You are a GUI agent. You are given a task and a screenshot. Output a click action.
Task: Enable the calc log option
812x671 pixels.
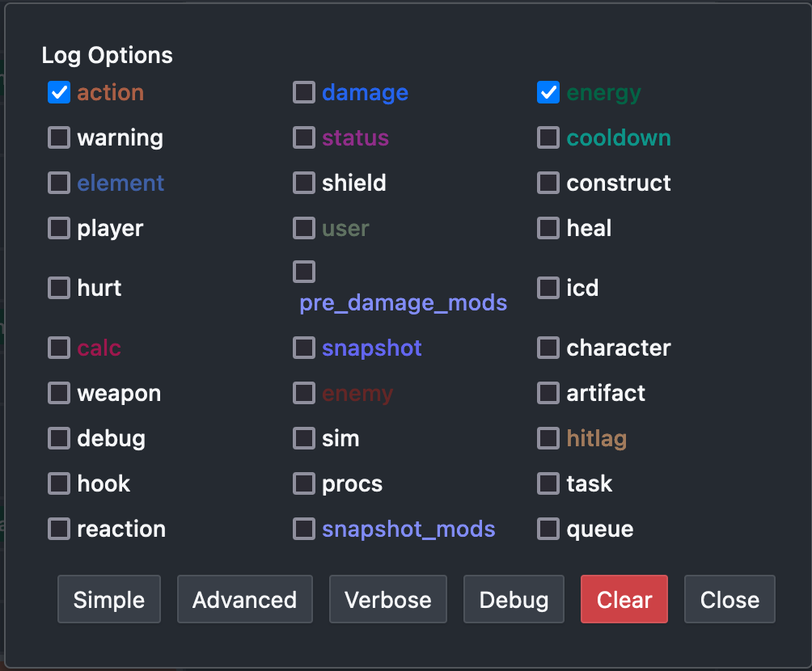[x=58, y=348]
